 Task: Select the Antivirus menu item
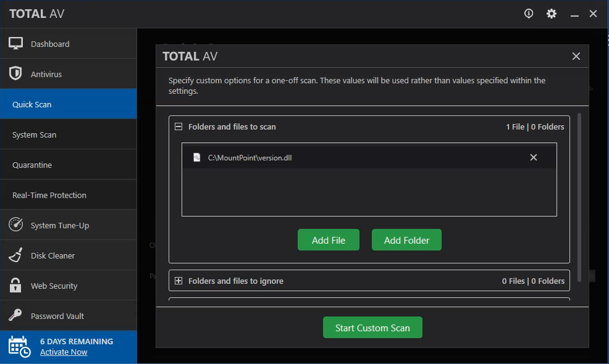[x=69, y=74]
